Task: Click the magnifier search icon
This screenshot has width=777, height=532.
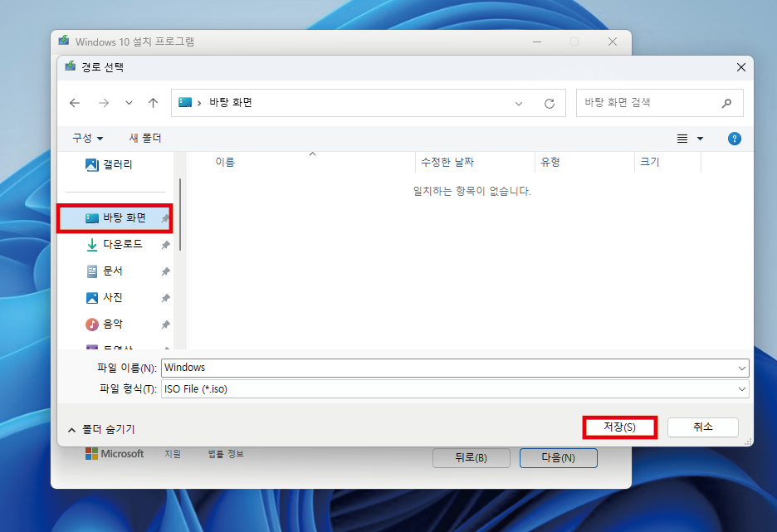Action: click(726, 103)
